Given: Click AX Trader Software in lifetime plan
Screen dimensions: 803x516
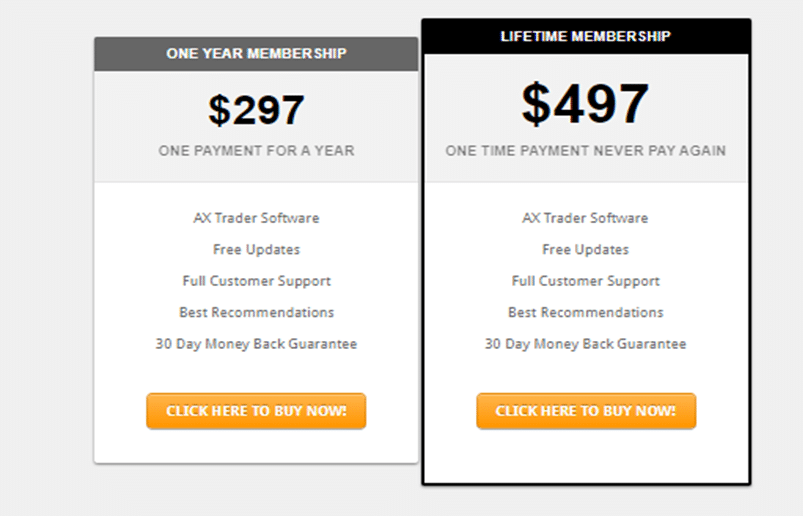Looking at the screenshot, I should tap(585, 218).
